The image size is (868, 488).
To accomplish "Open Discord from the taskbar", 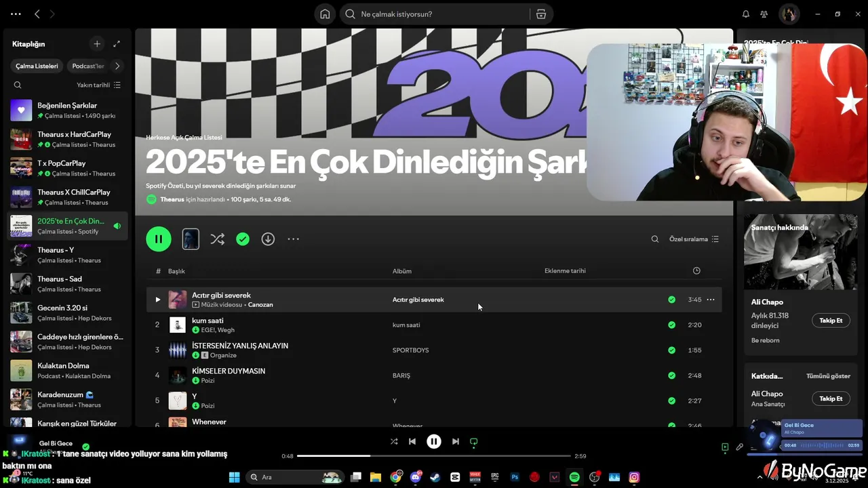I will 416,477.
